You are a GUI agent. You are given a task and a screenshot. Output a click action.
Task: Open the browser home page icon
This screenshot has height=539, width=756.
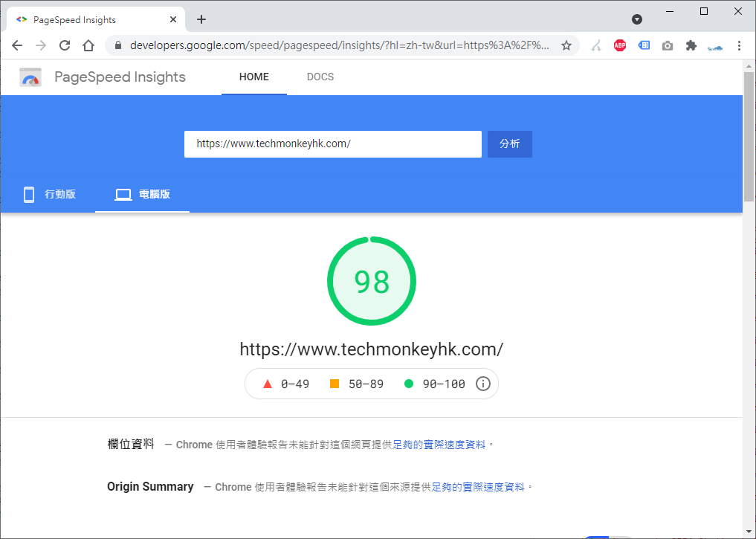(x=88, y=45)
